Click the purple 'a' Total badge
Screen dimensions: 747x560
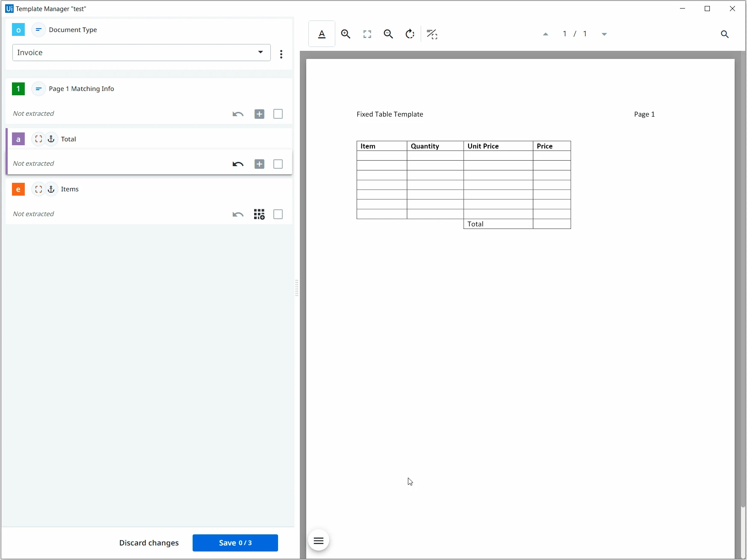click(x=18, y=139)
